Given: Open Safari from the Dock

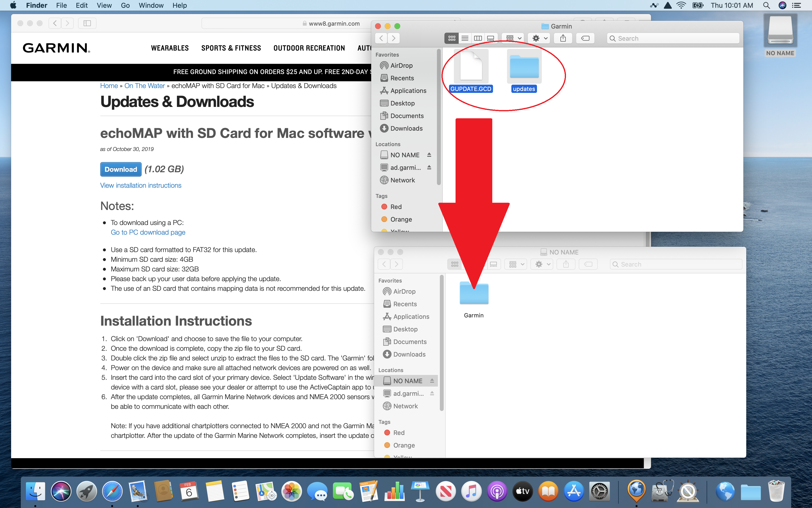Looking at the screenshot, I should coord(112,492).
